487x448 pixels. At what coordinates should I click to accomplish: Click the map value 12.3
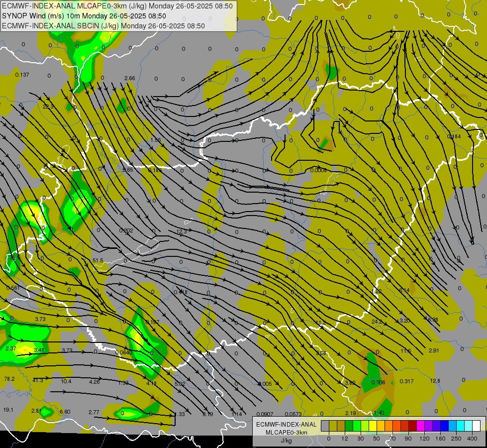[x=182, y=231]
